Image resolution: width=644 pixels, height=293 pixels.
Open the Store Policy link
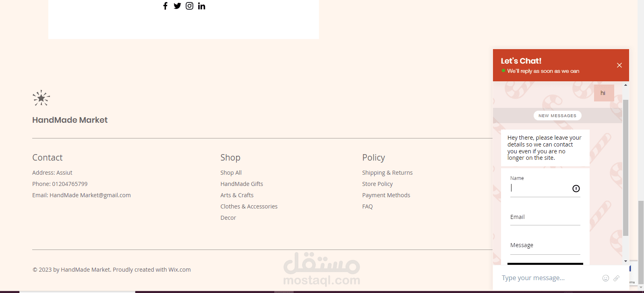377,184
